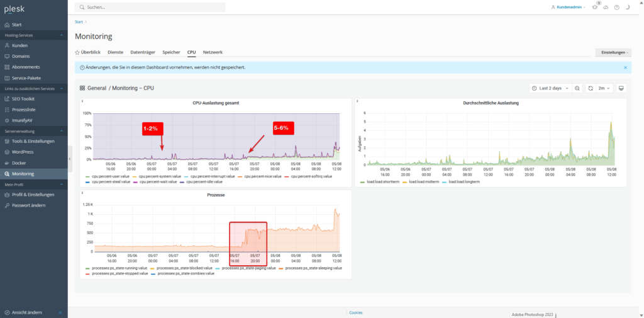This screenshot has width=644, height=318.
Task: Click the WordPress icon in sidebar
Action: coord(7,152)
